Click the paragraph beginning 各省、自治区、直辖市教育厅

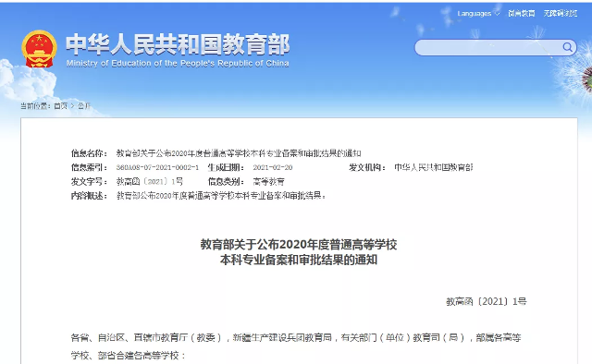point(296,346)
